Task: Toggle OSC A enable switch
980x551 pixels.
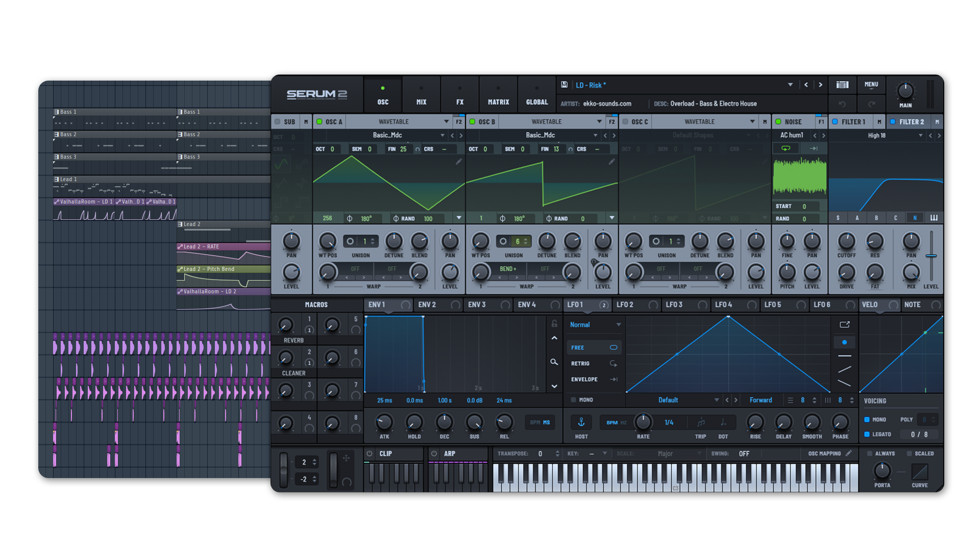Action: (x=320, y=121)
